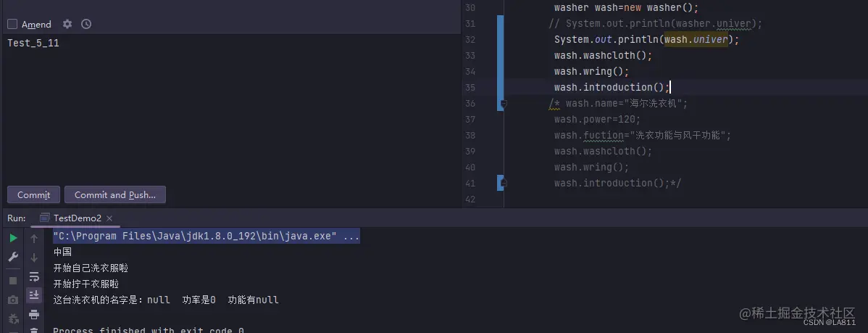Click the camera thread dump icon
Screen dimensions: 868x333
click(13, 300)
